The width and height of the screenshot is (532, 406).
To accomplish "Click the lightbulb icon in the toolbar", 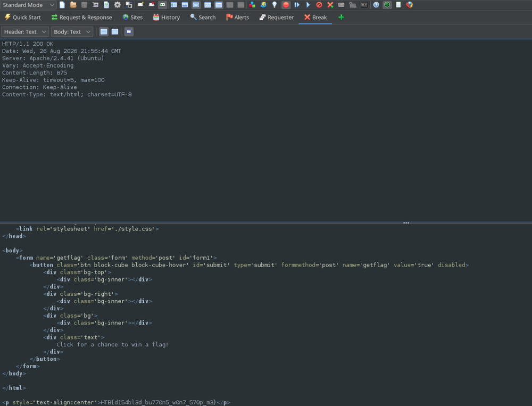I will point(275,5).
